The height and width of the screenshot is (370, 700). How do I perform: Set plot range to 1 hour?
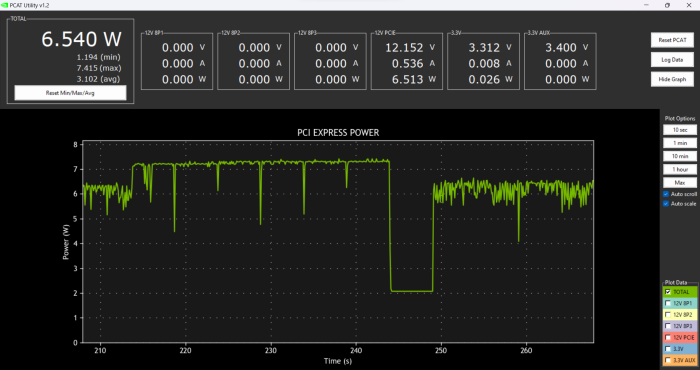coord(679,169)
